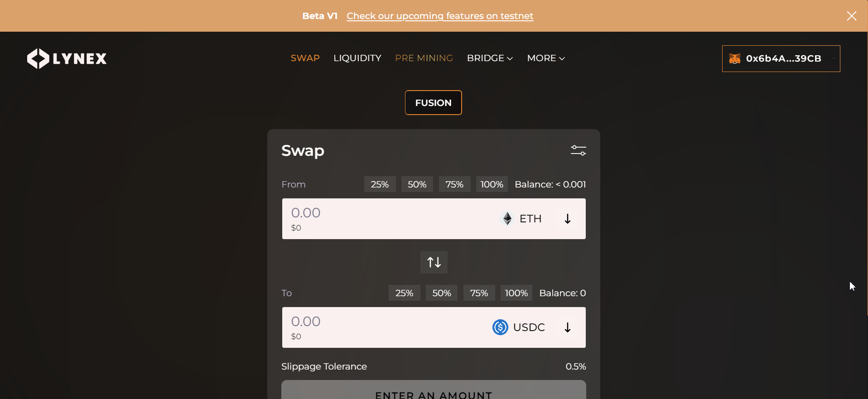Click the swap direction arrows icon
Image resolution: width=868 pixels, height=399 pixels.
tap(434, 262)
